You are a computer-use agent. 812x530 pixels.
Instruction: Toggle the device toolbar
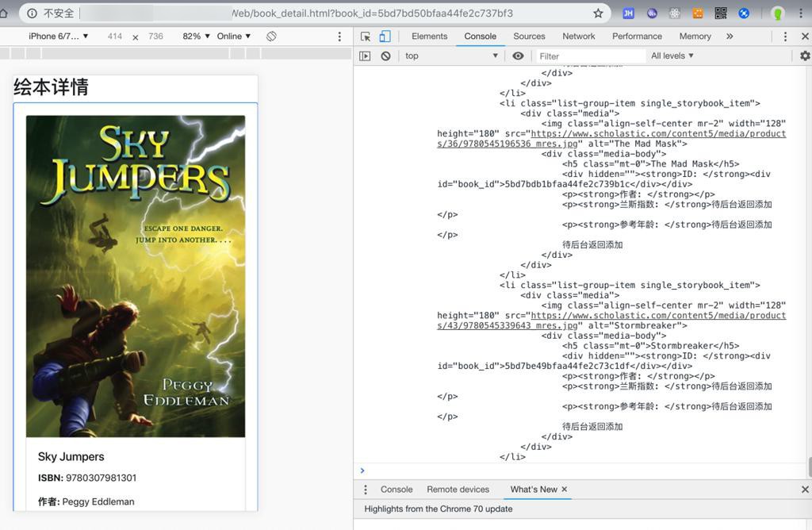385,36
